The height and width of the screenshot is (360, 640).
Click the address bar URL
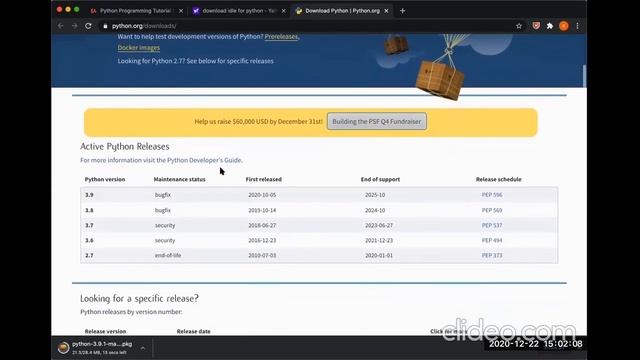(144, 26)
